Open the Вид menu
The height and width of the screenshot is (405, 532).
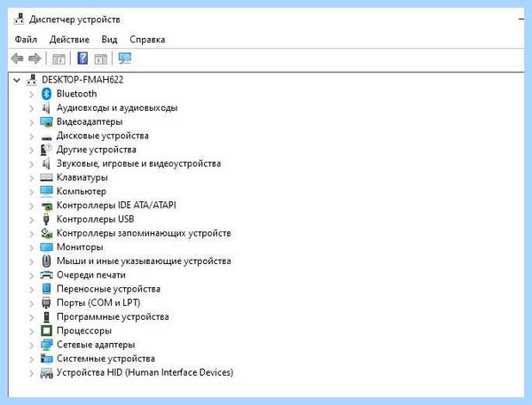pyautogui.click(x=109, y=40)
